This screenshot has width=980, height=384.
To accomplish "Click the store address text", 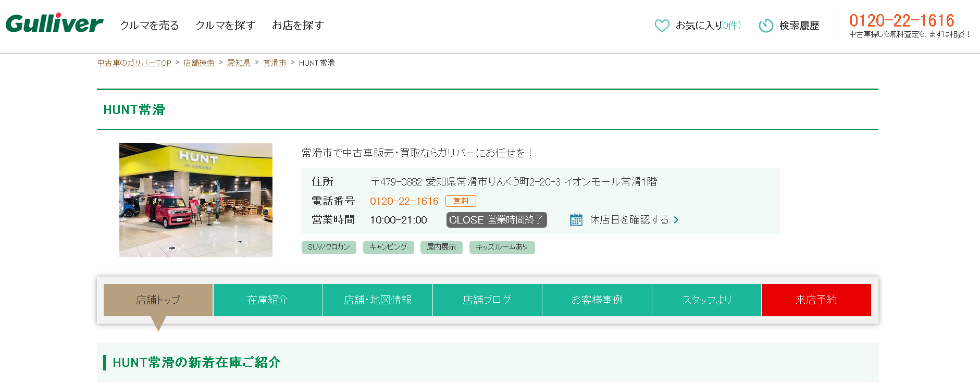I will pos(514,182).
